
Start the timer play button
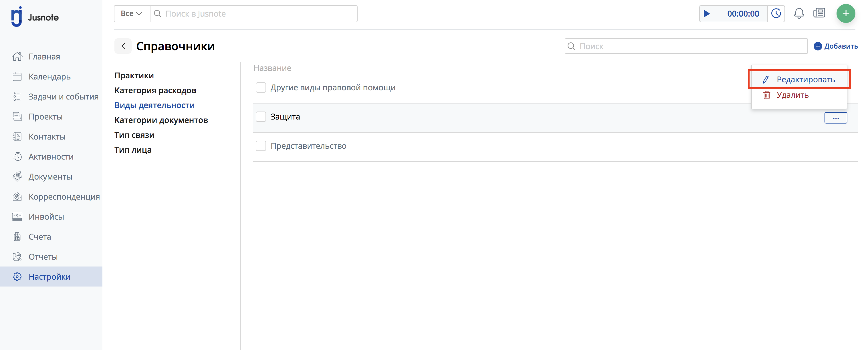[707, 14]
